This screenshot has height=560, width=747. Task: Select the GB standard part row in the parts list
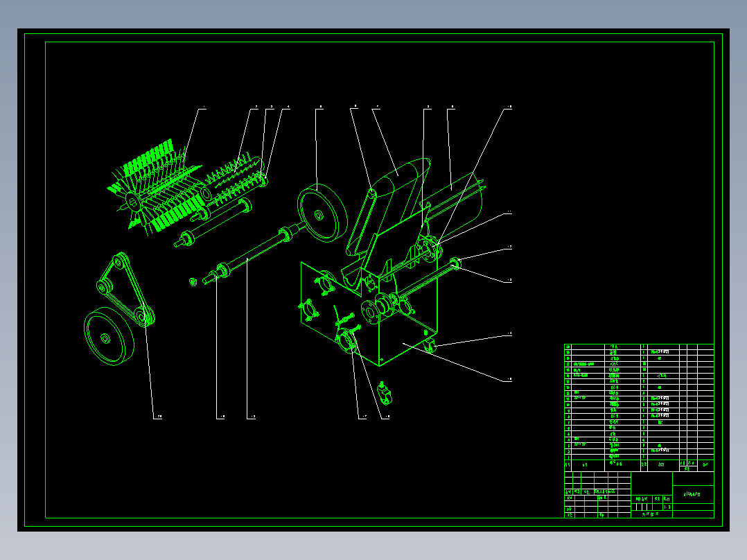click(x=592, y=363)
